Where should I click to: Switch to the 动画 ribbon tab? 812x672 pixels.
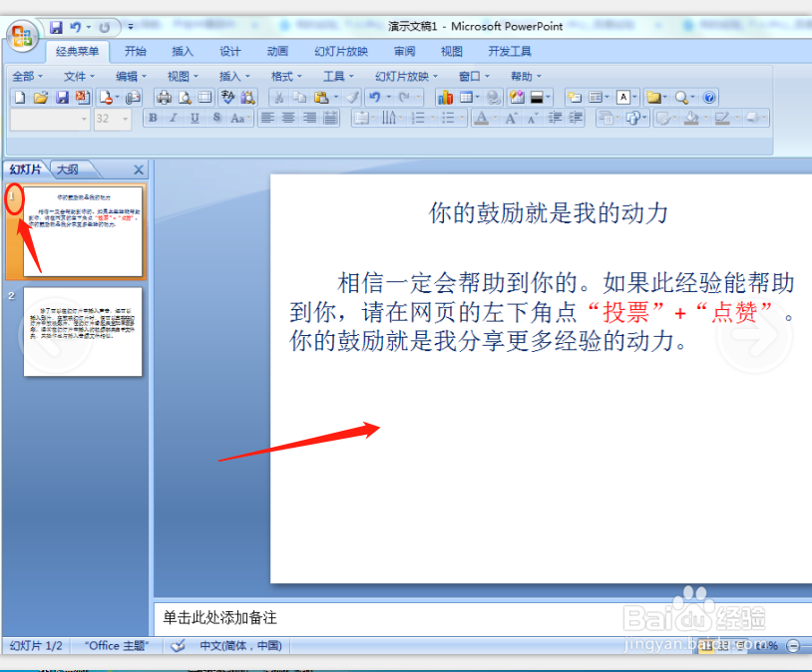277,51
